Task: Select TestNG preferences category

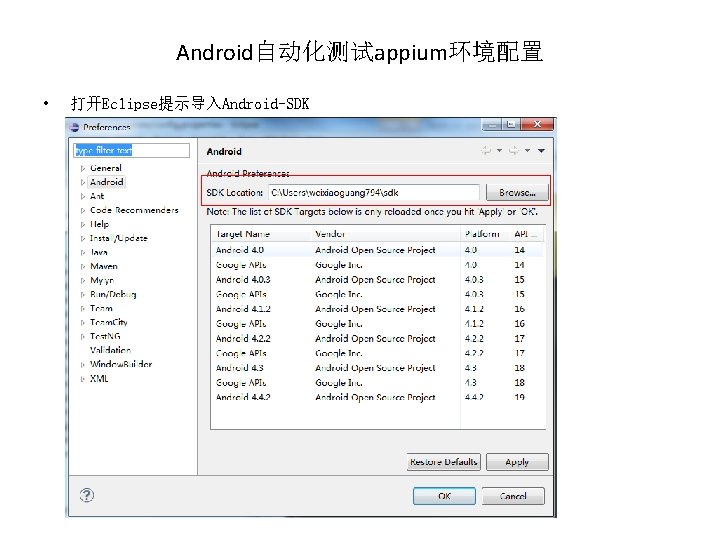Action: click(105, 336)
